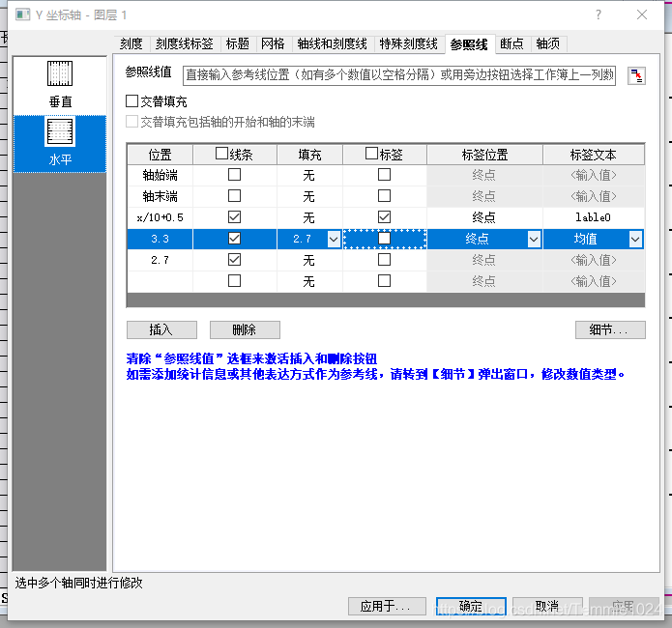Uncheck the 线条 box in 2.7 row
672x628 pixels.
[x=234, y=260]
